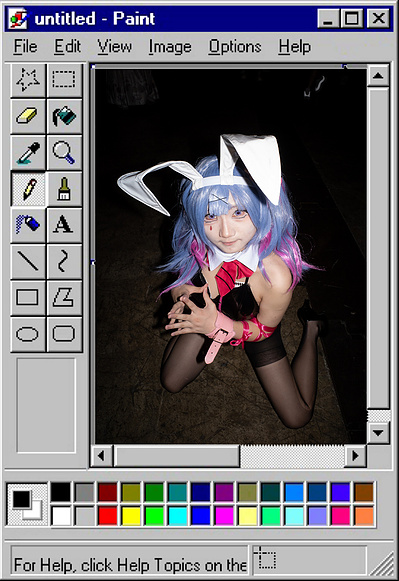The image size is (399, 581).
Task: Activate the Magnifier tool
Action: [64, 153]
